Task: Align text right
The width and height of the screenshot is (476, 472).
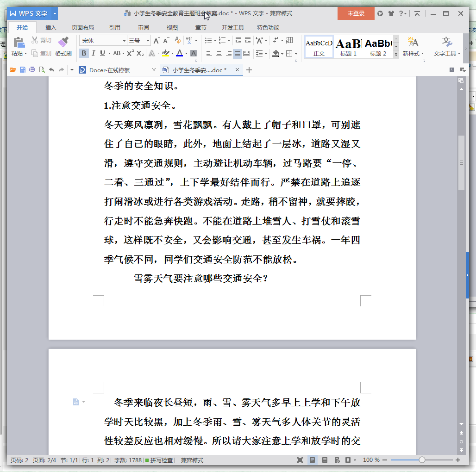Action: (228, 54)
